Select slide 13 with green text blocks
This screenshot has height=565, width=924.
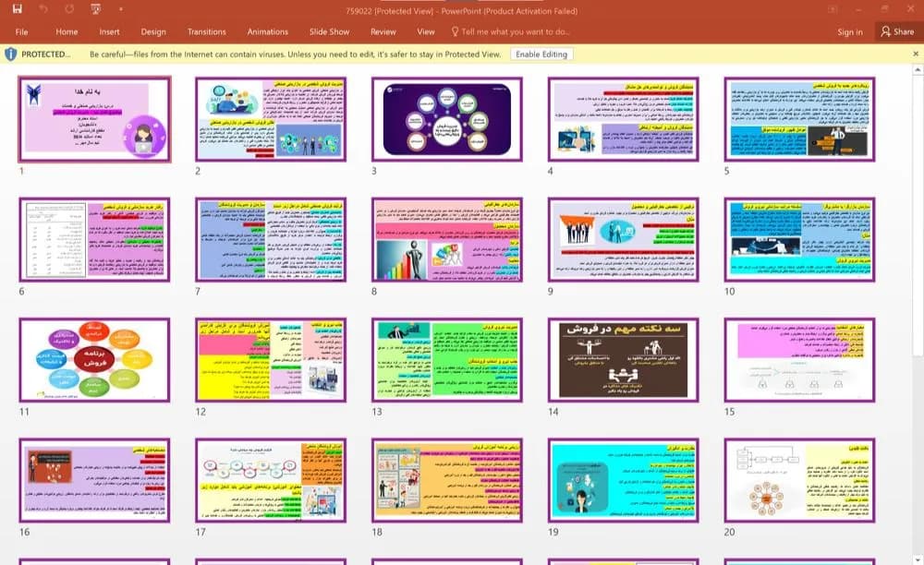pos(446,360)
